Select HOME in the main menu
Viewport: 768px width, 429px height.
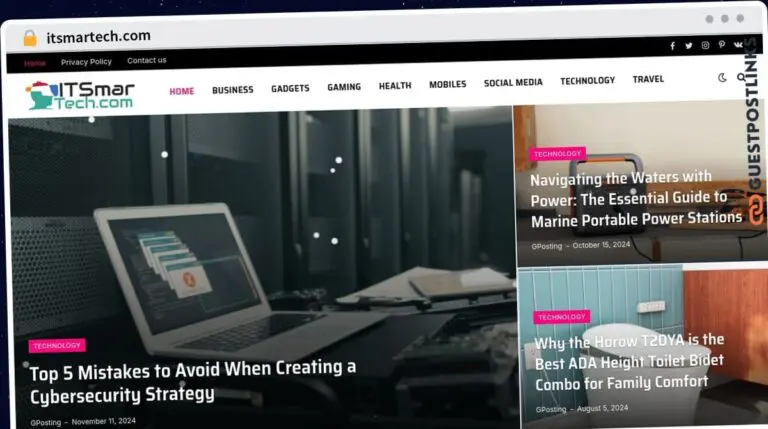pyautogui.click(x=182, y=91)
